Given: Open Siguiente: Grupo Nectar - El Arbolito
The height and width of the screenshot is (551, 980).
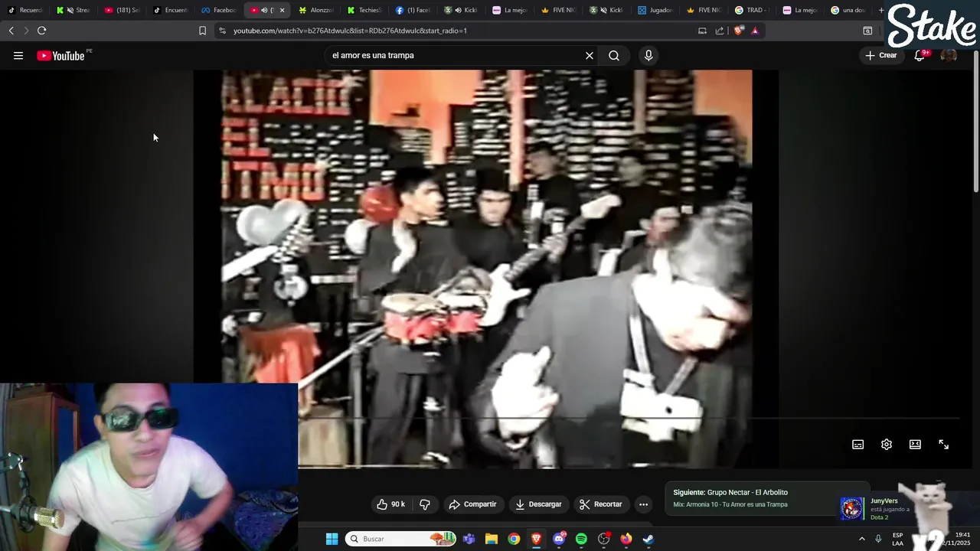Looking at the screenshot, I should pos(730,493).
